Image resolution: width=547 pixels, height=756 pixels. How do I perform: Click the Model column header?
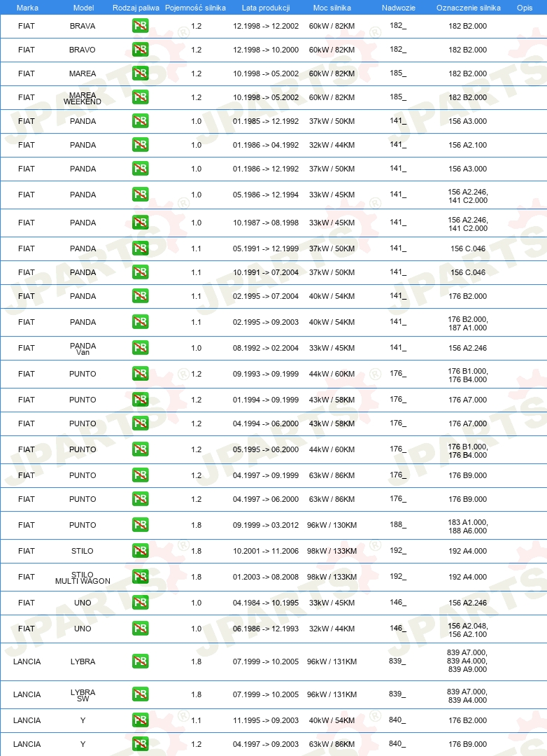click(x=83, y=8)
